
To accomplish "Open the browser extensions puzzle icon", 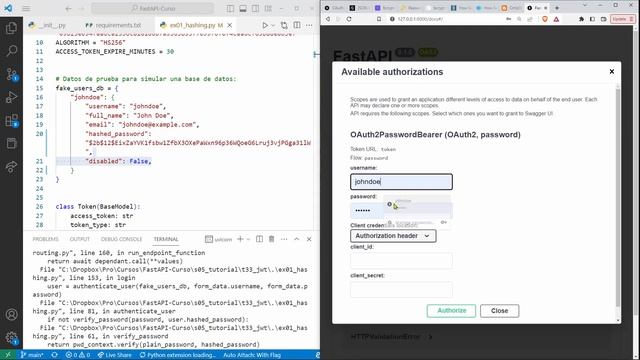I will tap(581, 19).
